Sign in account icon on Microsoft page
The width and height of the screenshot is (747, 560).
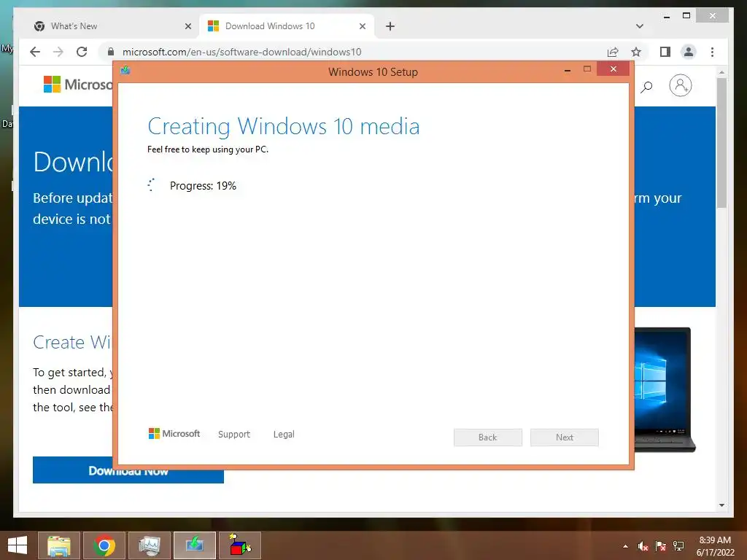681,86
